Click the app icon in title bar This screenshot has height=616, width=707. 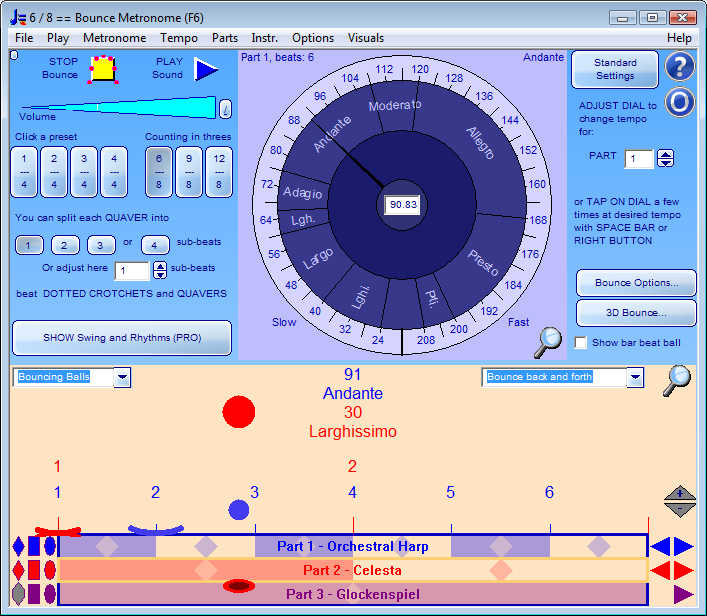click(x=18, y=18)
